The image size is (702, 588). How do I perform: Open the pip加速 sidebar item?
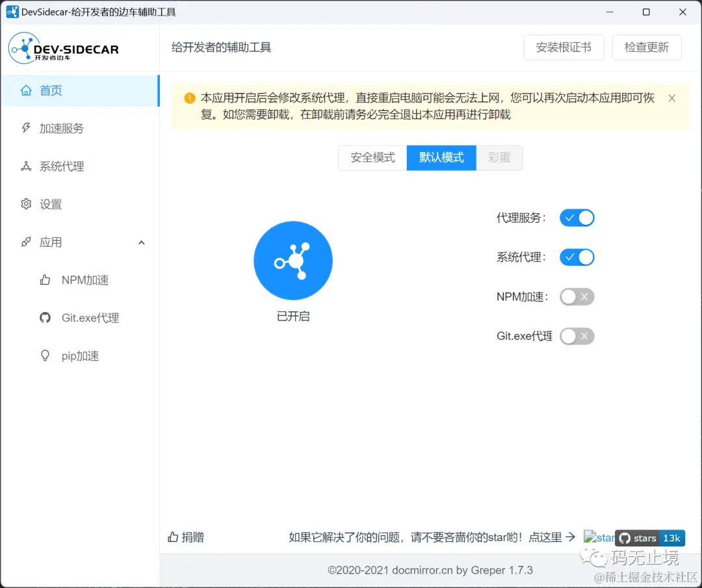click(x=80, y=356)
